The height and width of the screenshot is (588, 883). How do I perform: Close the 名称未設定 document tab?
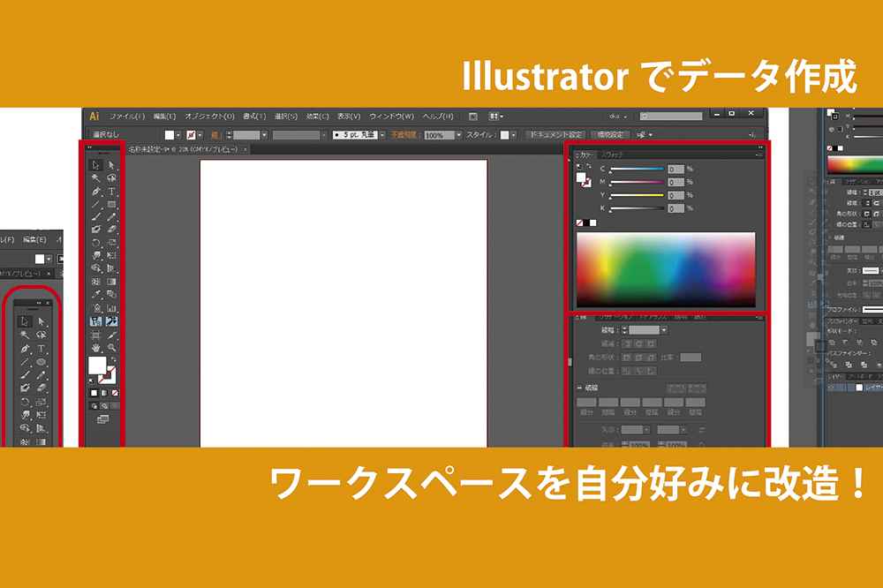245,150
